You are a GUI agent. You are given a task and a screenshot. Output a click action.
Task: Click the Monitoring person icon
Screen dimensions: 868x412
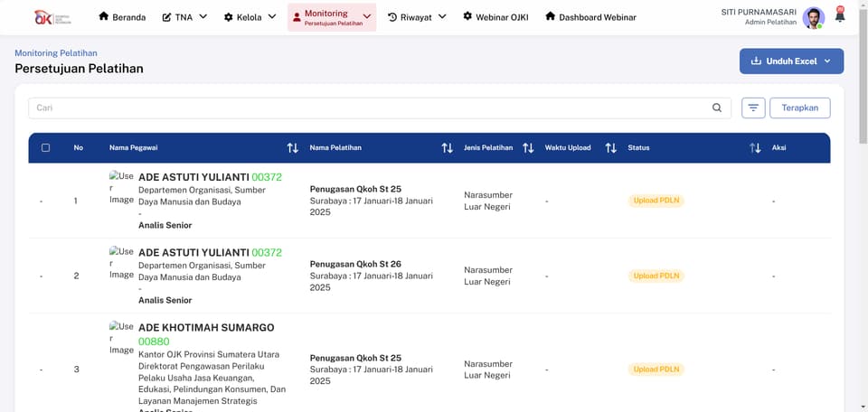click(x=297, y=17)
